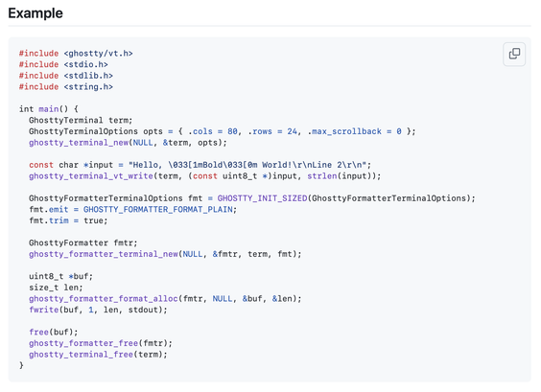Click the GHOSTTY_INIT_SIZED macro
Image resolution: width=541 pixels, height=392 pixels.
(262, 198)
